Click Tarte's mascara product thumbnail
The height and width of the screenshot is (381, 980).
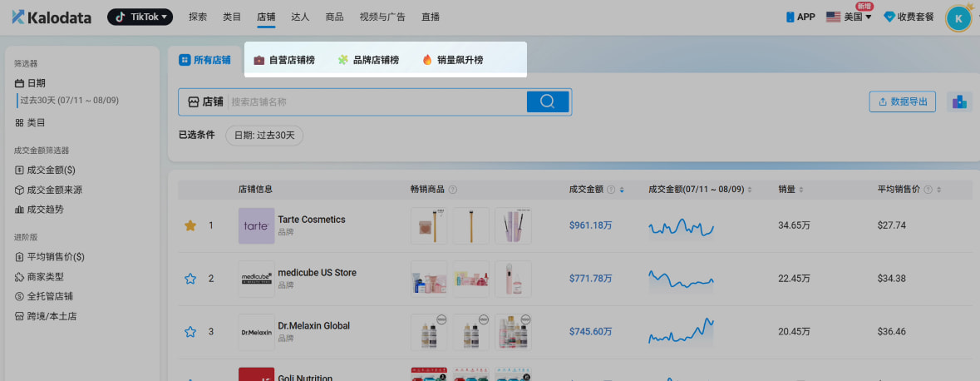513,225
